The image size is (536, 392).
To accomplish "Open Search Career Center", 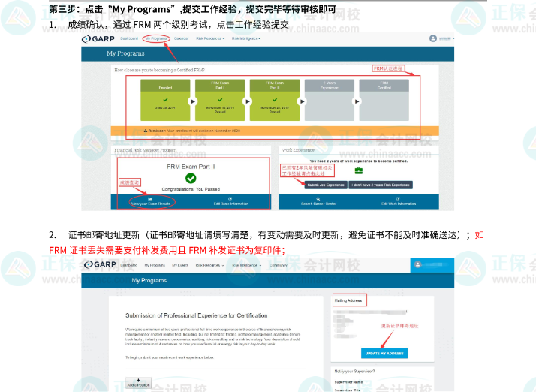I will tap(318, 204).
